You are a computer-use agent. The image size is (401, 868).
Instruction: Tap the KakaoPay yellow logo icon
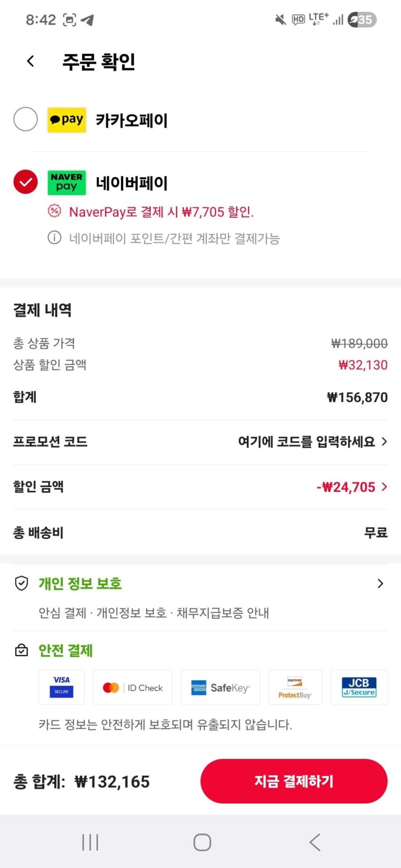pyautogui.click(x=67, y=120)
